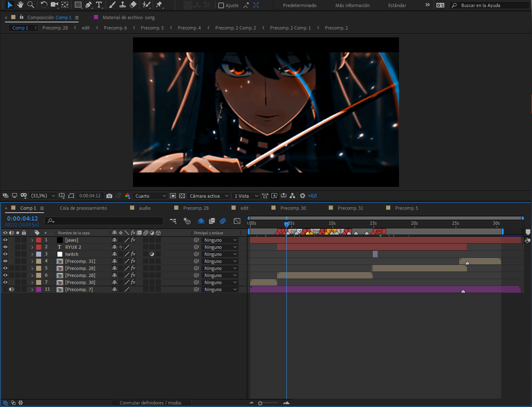Select the Rotation tool

(x=44, y=5)
